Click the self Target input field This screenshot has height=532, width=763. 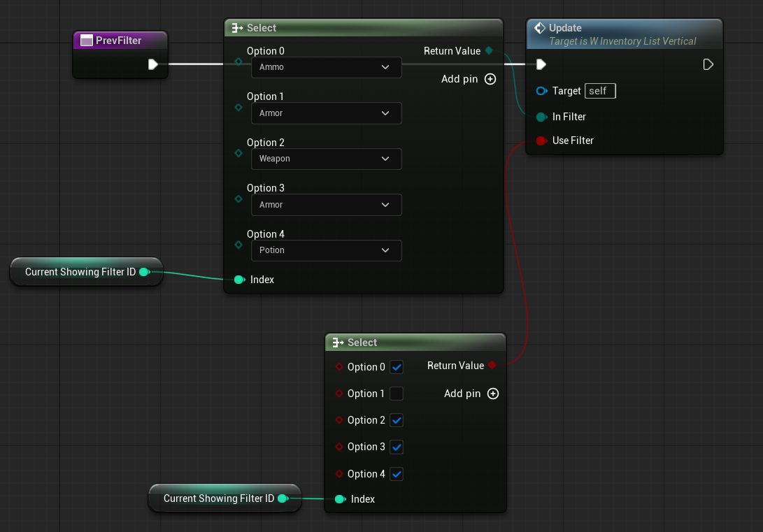pyautogui.click(x=600, y=91)
